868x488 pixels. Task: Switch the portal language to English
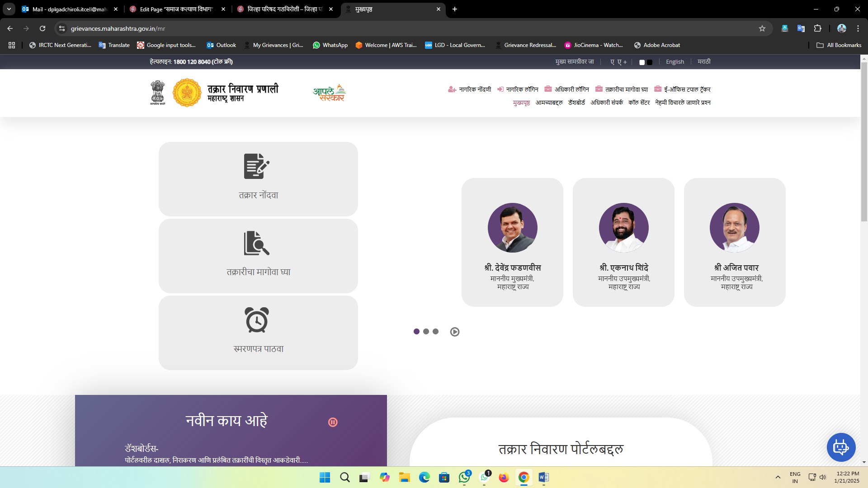[x=675, y=61]
